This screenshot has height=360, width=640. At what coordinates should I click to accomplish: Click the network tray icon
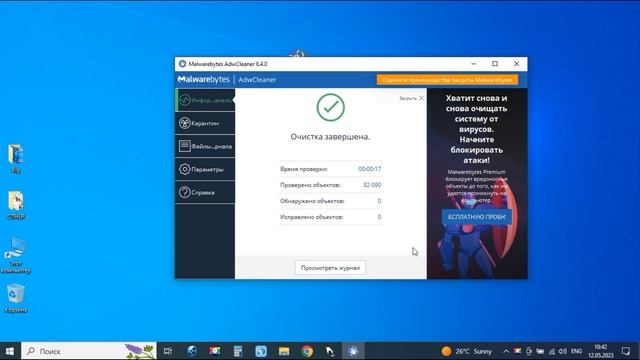pos(552,351)
